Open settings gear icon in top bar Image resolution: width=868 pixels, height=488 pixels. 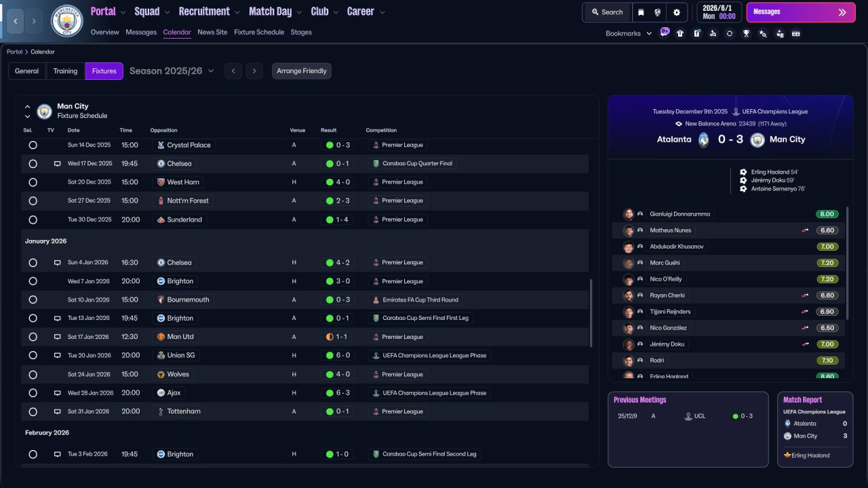click(x=677, y=12)
